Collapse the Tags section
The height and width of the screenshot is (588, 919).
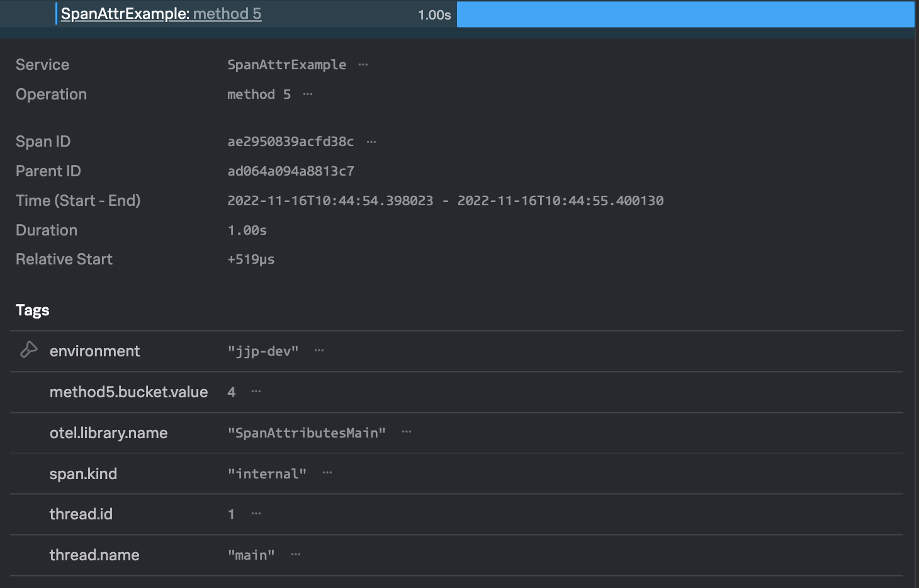tap(32, 310)
